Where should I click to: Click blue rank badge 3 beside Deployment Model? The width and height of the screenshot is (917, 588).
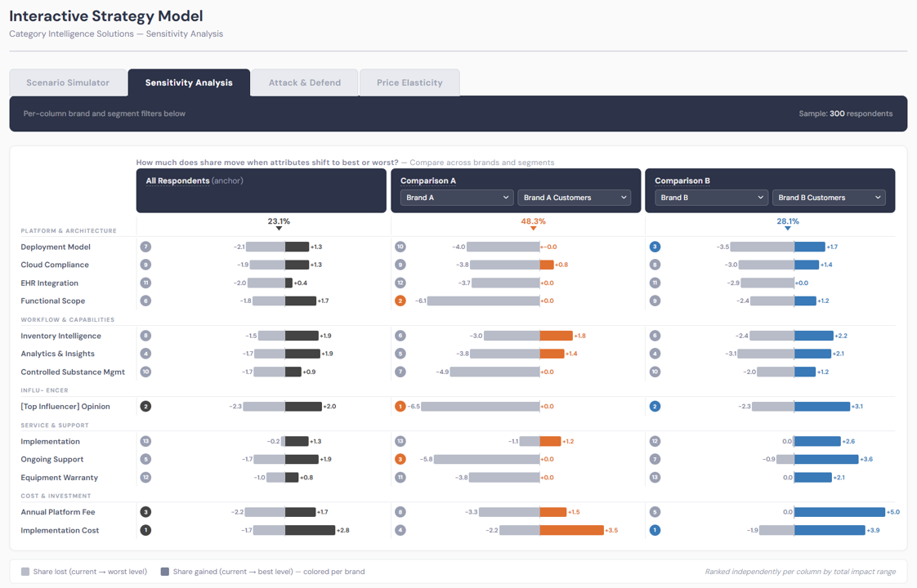[x=655, y=246]
